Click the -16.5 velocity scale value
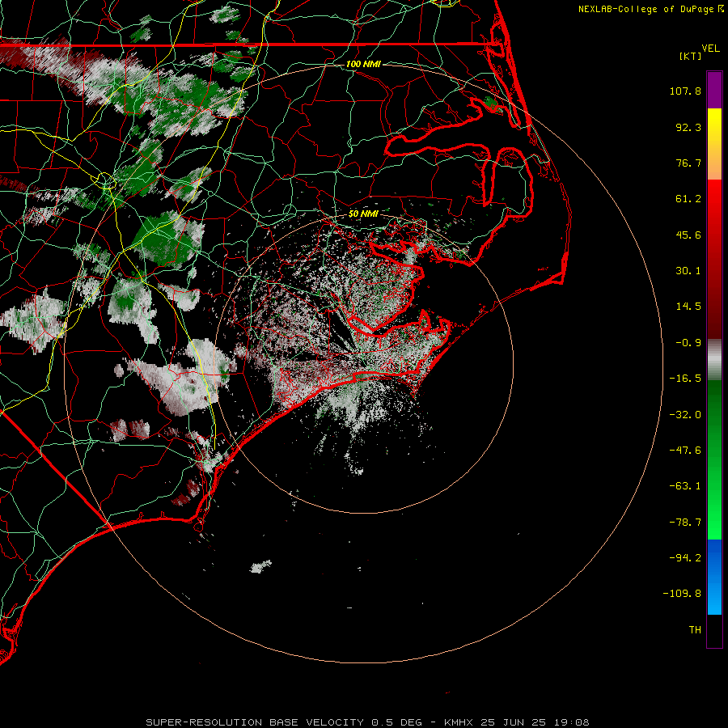Image resolution: width=728 pixels, height=728 pixels. pos(685,379)
